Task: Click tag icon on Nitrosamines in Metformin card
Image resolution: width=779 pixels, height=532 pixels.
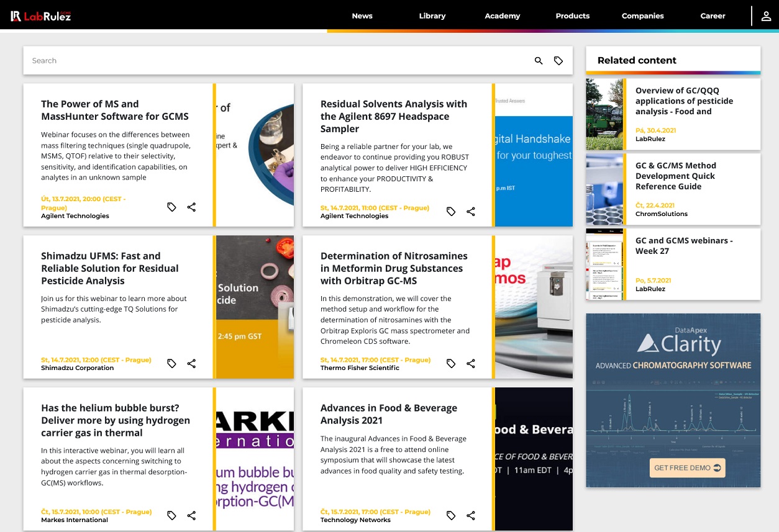Action: [451, 364]
